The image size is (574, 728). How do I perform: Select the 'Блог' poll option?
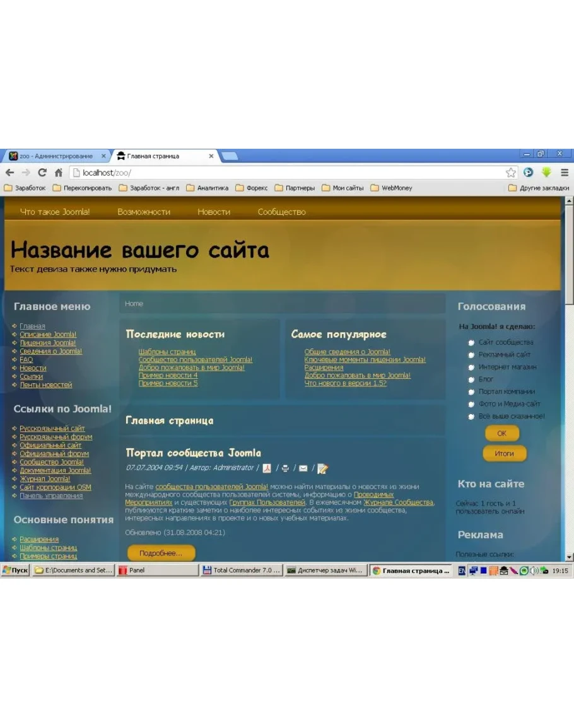point(471,380)
